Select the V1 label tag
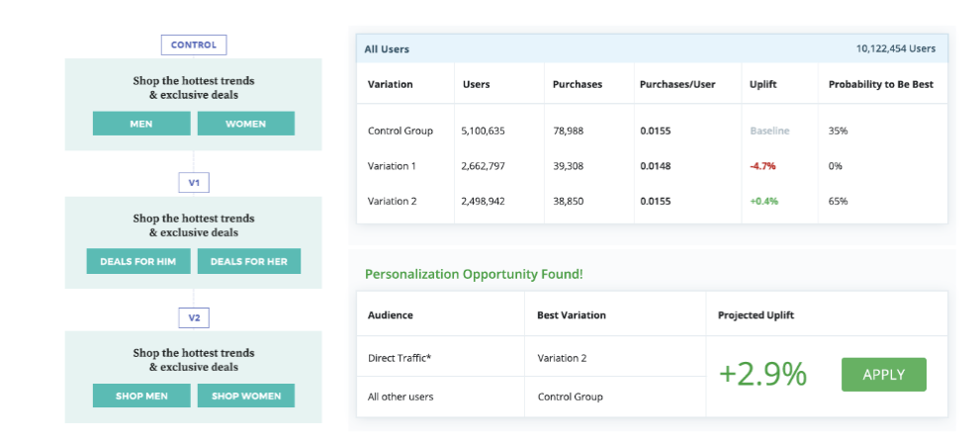The image size is (980, 443). (194, 183)
